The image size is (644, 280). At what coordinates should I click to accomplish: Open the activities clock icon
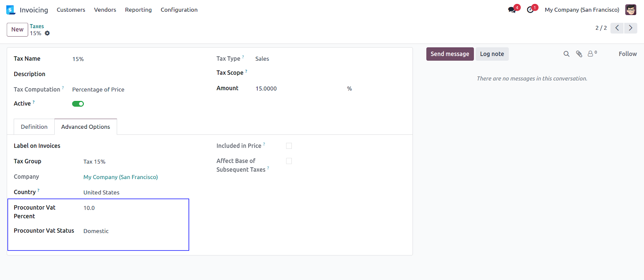click(530, 10)
